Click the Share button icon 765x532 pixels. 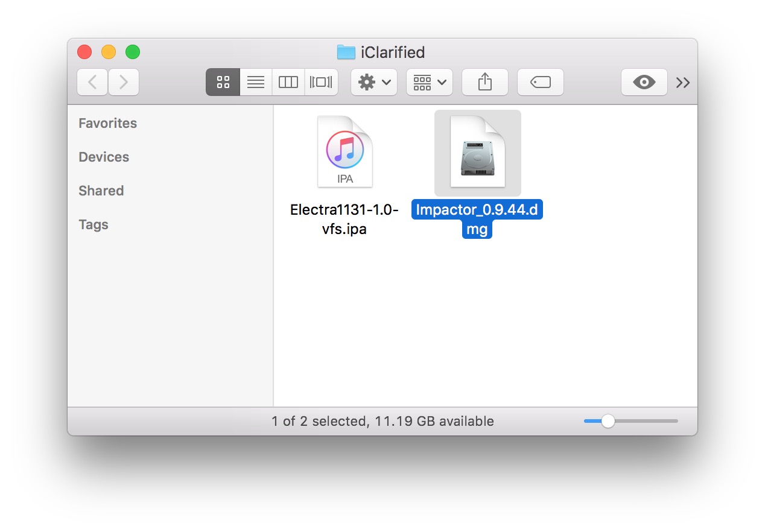click(x=485, y=82)
